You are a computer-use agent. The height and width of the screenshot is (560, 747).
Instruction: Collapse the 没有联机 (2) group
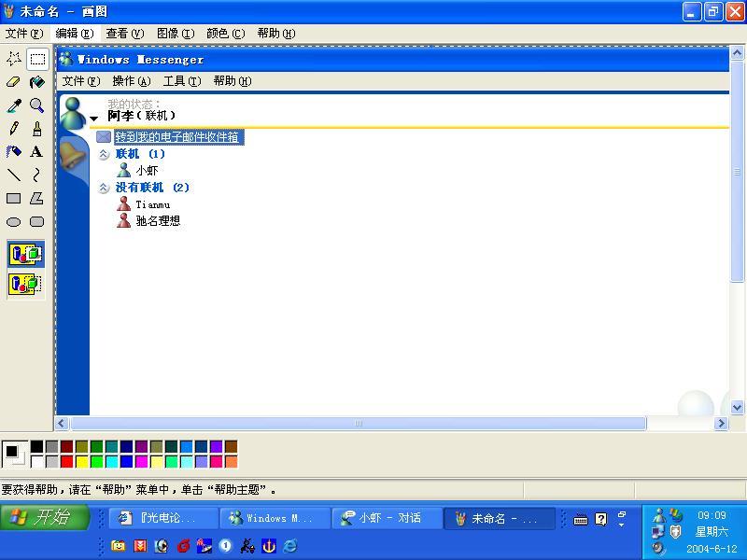tap(104, 189)
